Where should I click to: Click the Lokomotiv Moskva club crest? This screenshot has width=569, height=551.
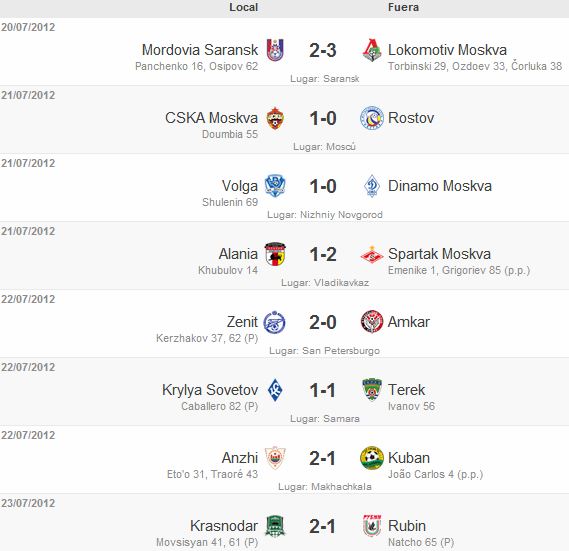click(372, 50)
